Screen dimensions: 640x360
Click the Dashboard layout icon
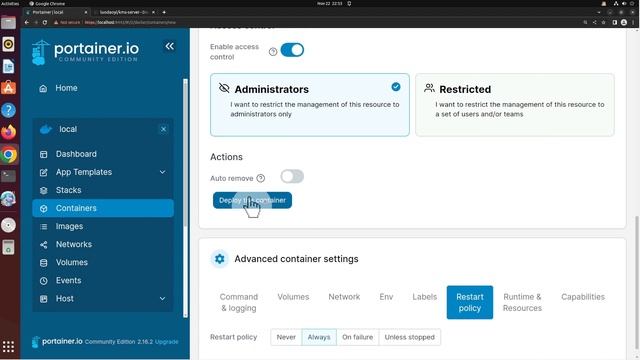(x=43, y=154)
